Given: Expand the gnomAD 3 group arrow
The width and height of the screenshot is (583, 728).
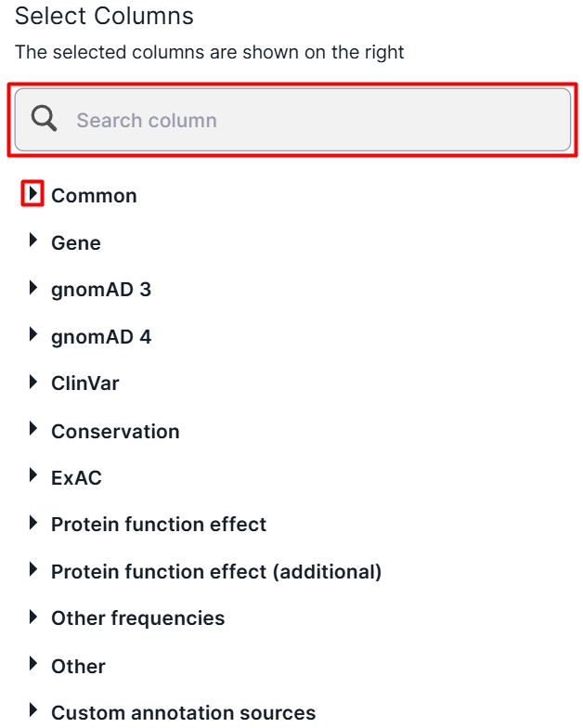Looking at the screenshot, I should (33, 288).
